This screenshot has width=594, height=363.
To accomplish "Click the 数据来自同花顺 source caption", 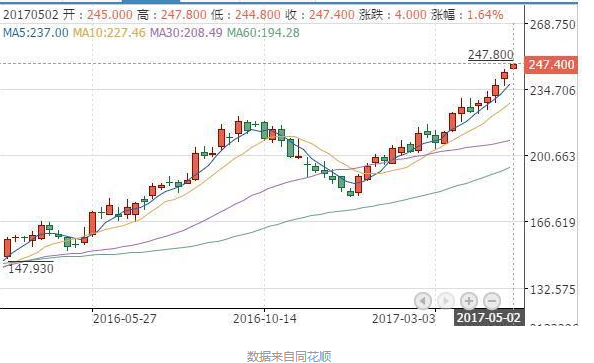I will click(289, 356).
